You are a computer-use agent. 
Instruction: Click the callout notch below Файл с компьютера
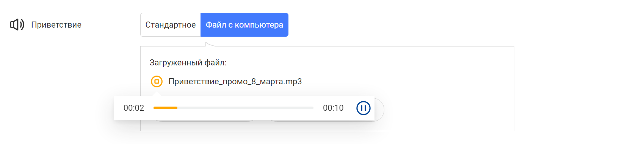tap(210, 45)
